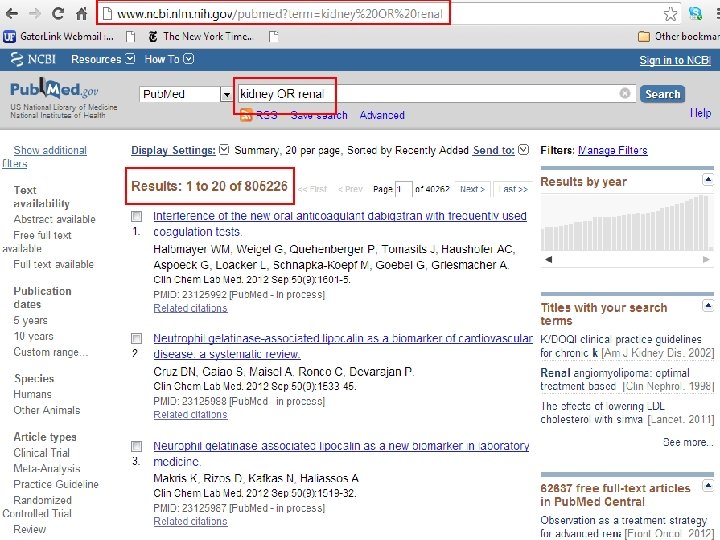The height and width of the screenshot is (540, 720).
Task: Open the Other bookmarks folder
Action: pos(679,36)
